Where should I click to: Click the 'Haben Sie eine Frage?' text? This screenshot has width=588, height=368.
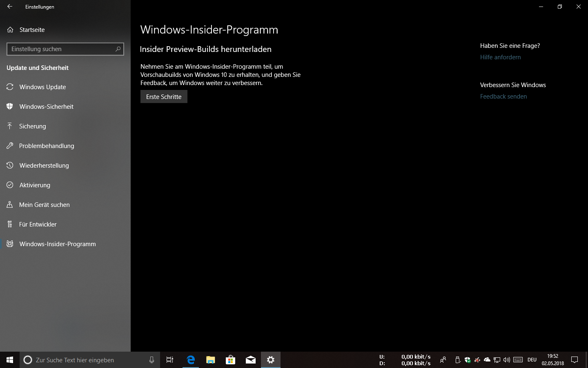510,46
